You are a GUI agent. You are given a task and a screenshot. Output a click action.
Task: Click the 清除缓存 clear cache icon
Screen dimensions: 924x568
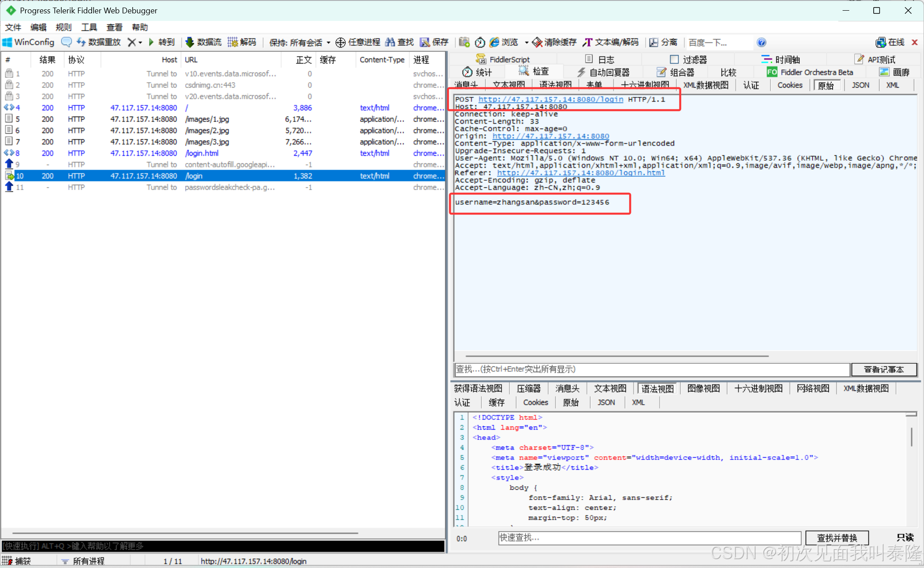537,42
